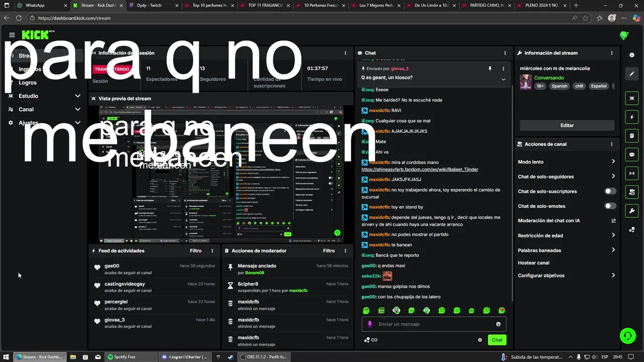Open the Chat panel three-dot menu

(x=505, y=53)
